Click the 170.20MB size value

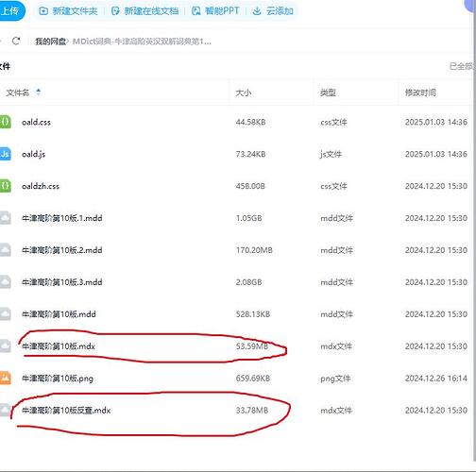click(254, 250)
